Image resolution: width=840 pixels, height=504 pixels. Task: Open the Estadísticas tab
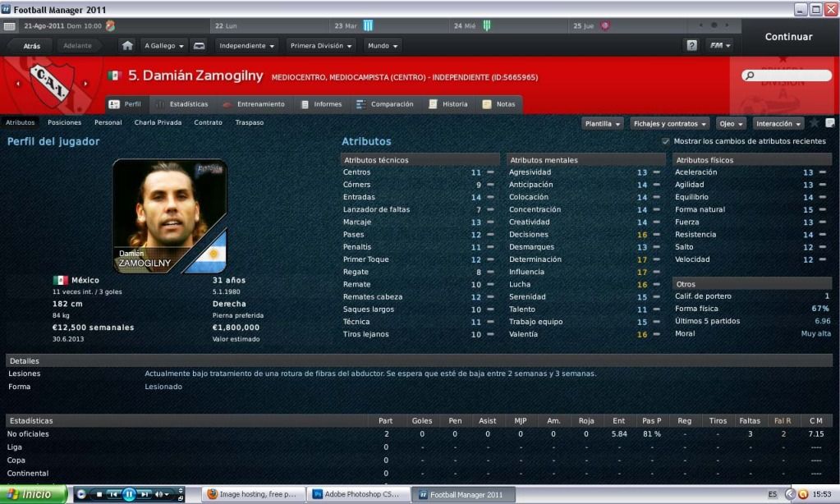click(183, 104)
